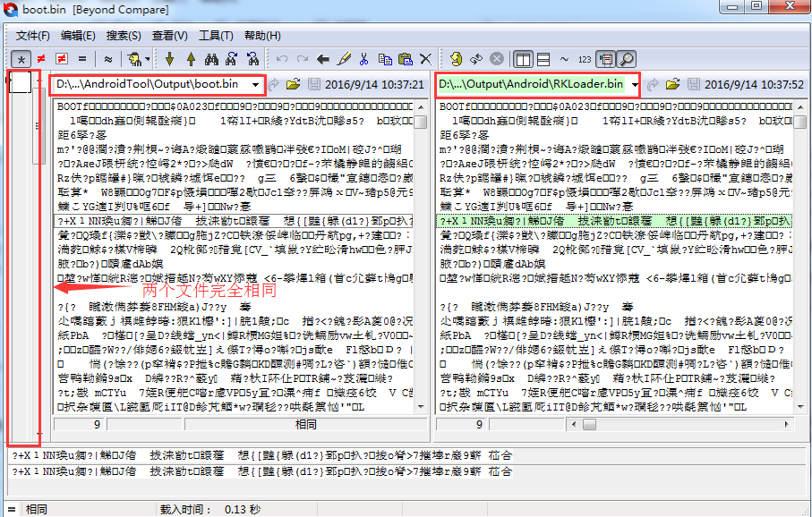Open Find using the binoculars icon
Screen dimensions: 812x517
click(211, 59)
